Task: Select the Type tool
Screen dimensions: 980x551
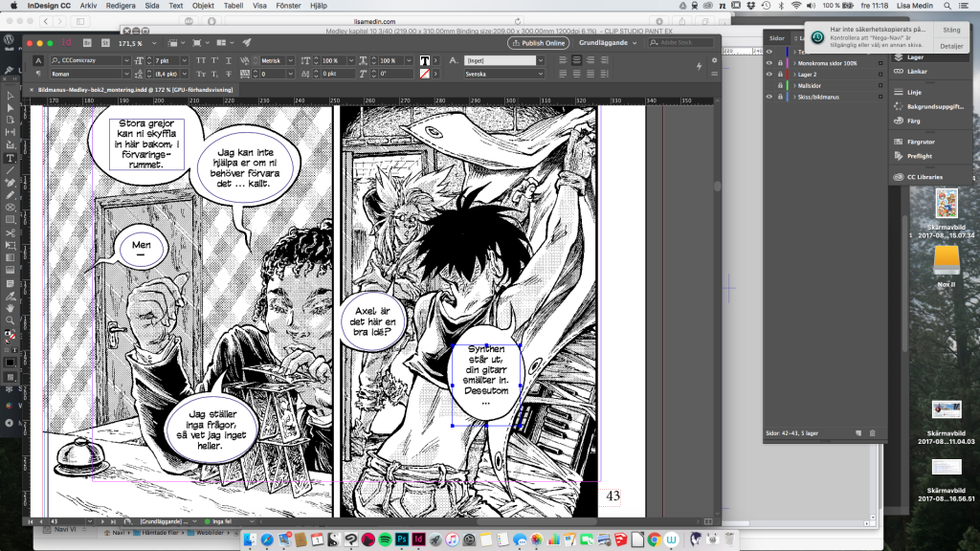Action: pos(11,158)
